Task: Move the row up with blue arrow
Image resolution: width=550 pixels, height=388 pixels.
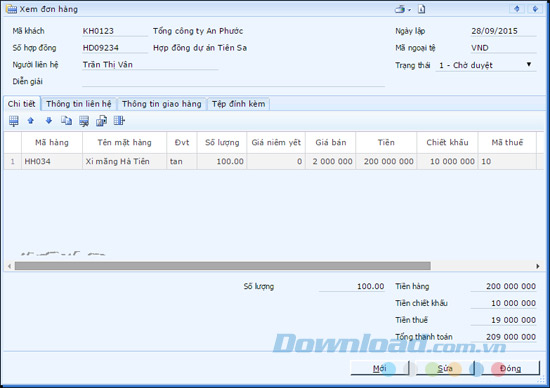Action: (x=31, y=121)
